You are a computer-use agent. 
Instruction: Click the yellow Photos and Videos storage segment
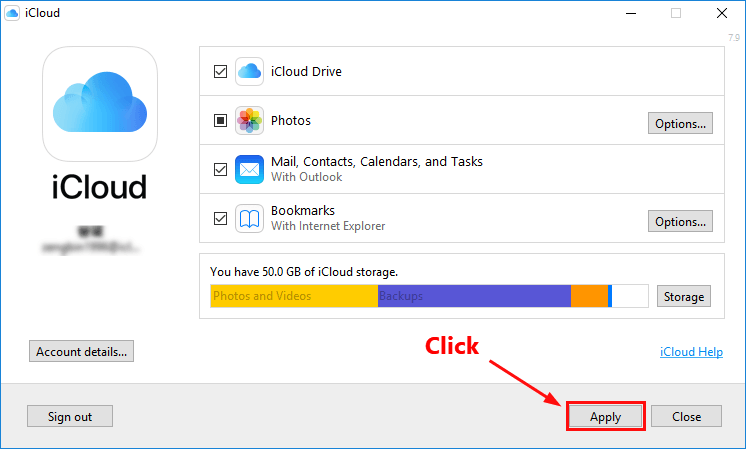point(294,296)
